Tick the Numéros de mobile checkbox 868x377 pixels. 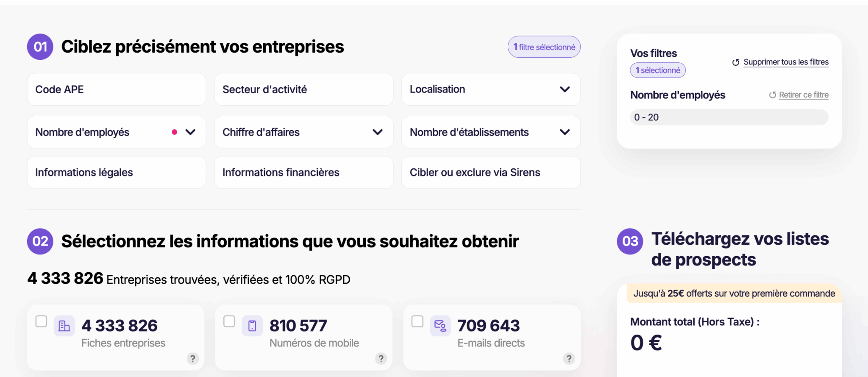(229, 321)
